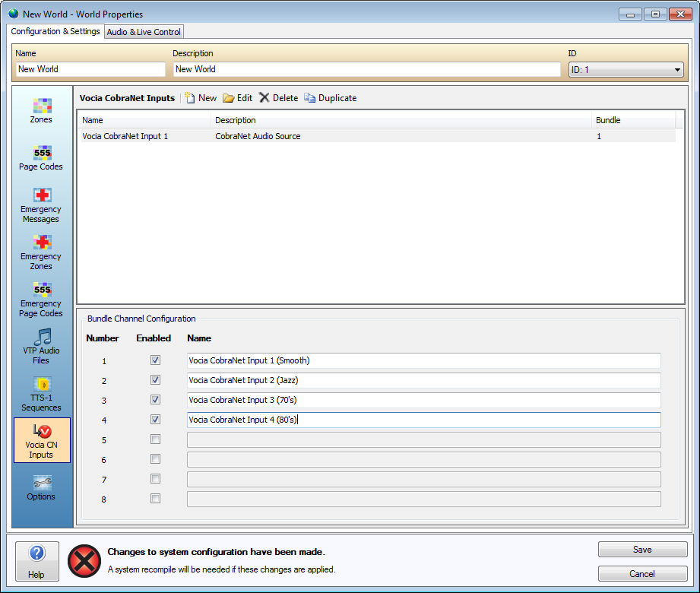Enable bundle channel 7 checkbox
This screenshot has width=700, height=593.
pyautogui.click(x=155, y=479)
